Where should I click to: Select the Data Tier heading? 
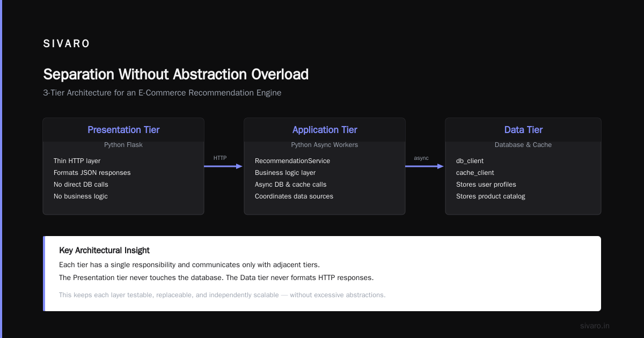click(x=523, y=130)
